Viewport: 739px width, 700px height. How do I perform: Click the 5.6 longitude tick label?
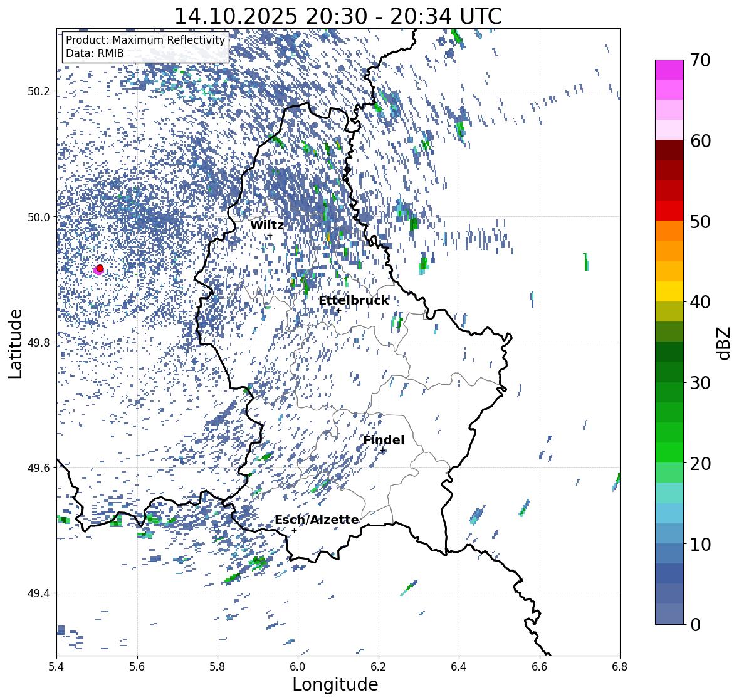tap(137, 666)
